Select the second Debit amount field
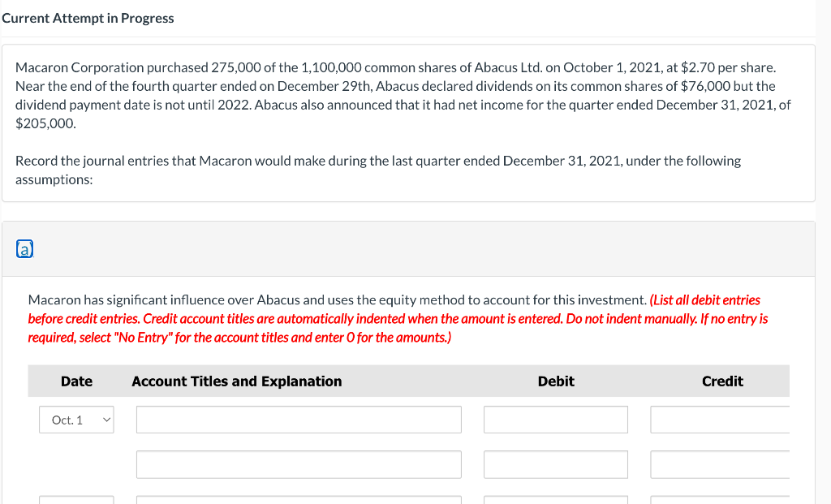 (555, 464)
